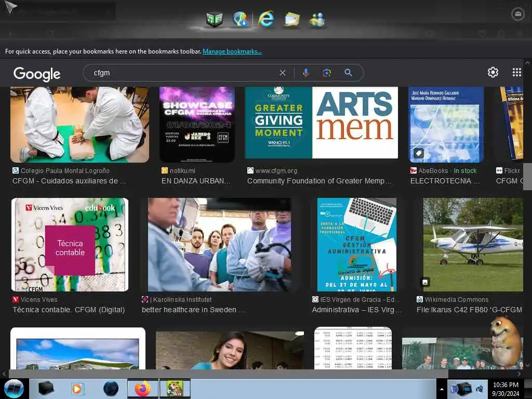
Task: Click the notikumi source label
Action: [179, 170]
